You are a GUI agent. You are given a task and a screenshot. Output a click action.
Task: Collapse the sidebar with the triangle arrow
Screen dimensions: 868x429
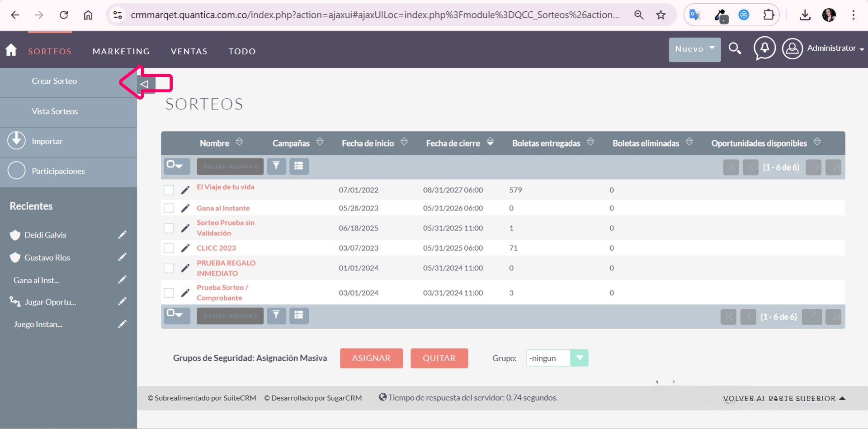[x=145, y=84]
